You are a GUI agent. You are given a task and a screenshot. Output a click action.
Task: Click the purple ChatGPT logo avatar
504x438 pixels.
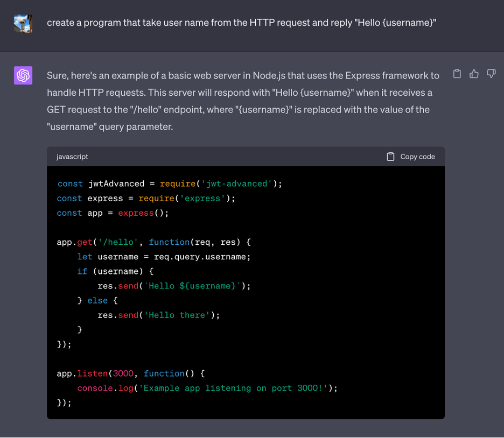pos(23,75)
